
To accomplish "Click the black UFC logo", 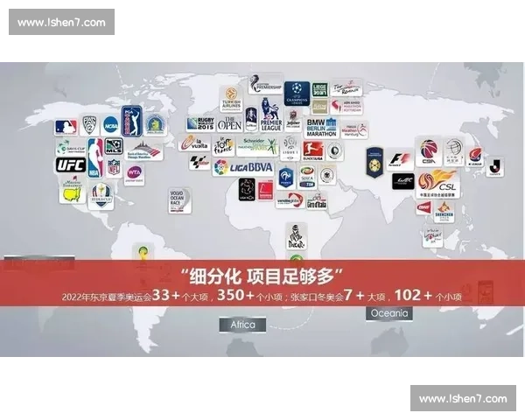I will 71,164.
